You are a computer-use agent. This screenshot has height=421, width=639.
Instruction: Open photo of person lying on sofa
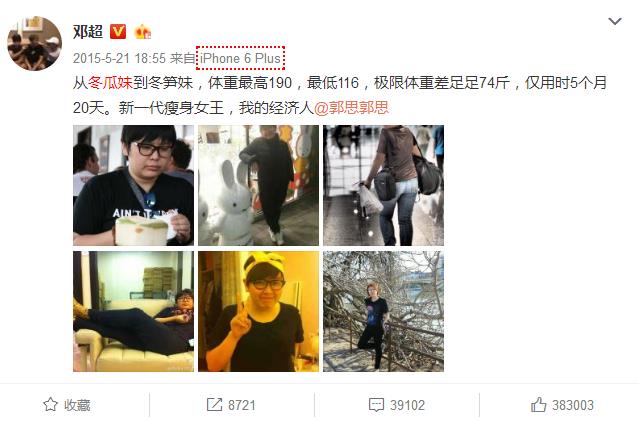[133, 311]
